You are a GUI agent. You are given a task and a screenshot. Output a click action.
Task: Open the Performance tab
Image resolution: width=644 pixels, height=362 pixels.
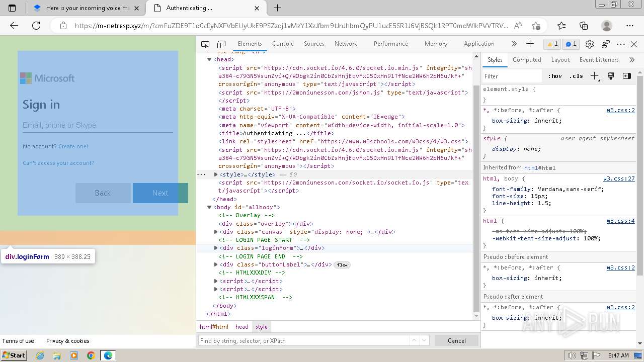coord(390,44)
